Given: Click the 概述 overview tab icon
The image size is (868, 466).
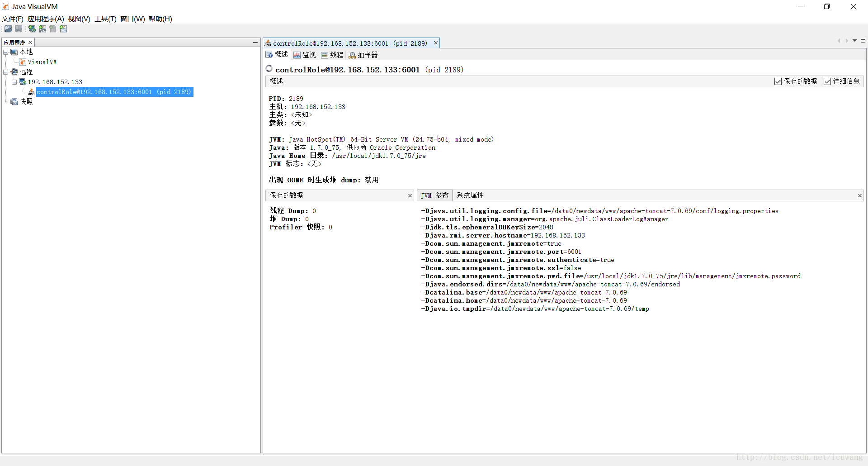Looking at the screenshot, I should (269, 55).
